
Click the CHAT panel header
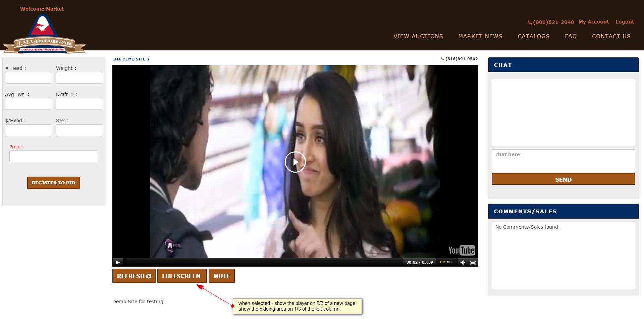[x=563, y=65]
